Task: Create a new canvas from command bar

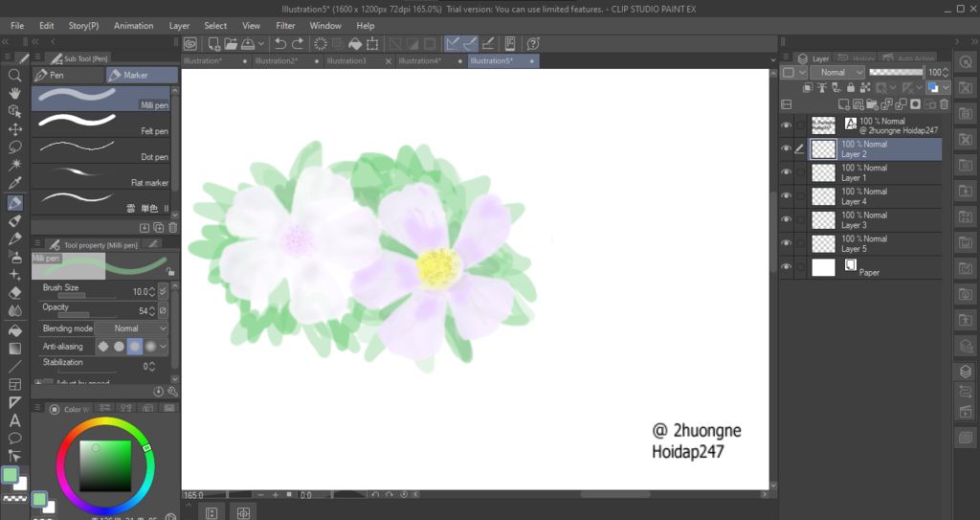Action: point(213,44)
